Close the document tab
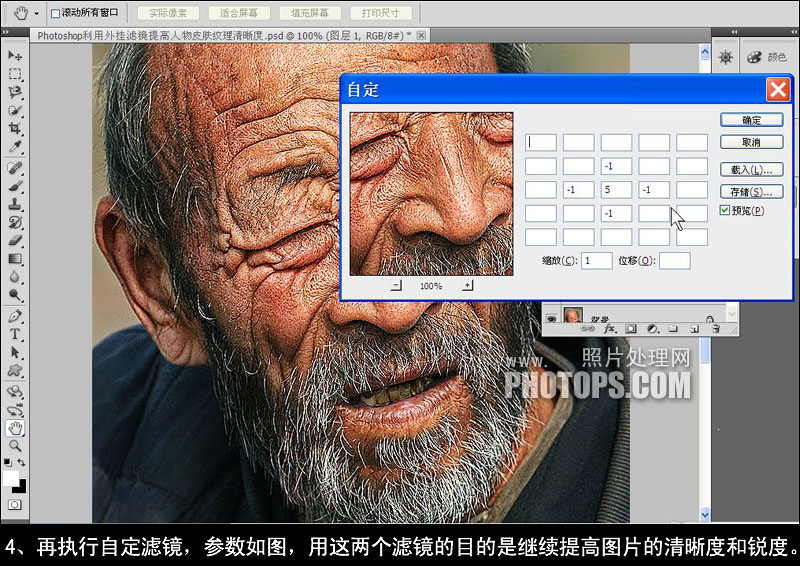The height and width of the screenshot is (566, 800). tap(421, 35)
